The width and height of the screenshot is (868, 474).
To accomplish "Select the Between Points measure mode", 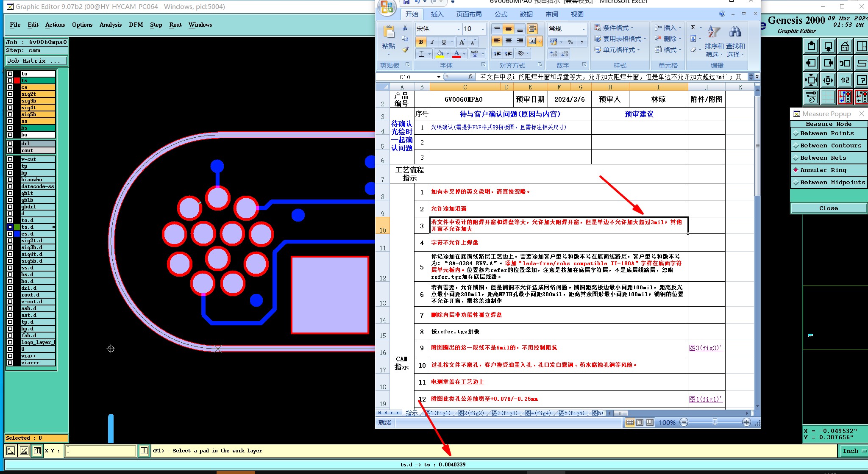I will [x=826, y=133].
